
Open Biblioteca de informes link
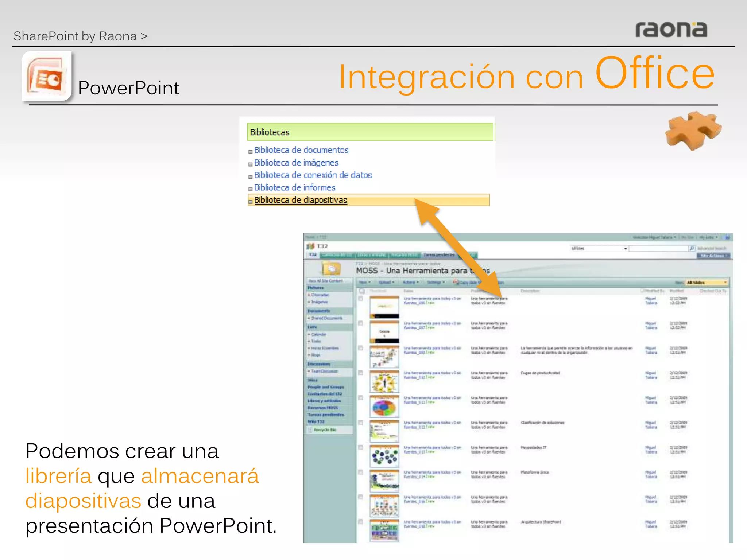(x=295, y=187)
